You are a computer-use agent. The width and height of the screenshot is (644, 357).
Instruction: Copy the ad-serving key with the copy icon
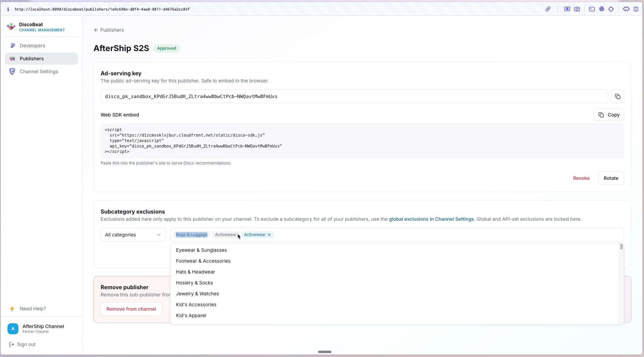[x=617, y=96]
